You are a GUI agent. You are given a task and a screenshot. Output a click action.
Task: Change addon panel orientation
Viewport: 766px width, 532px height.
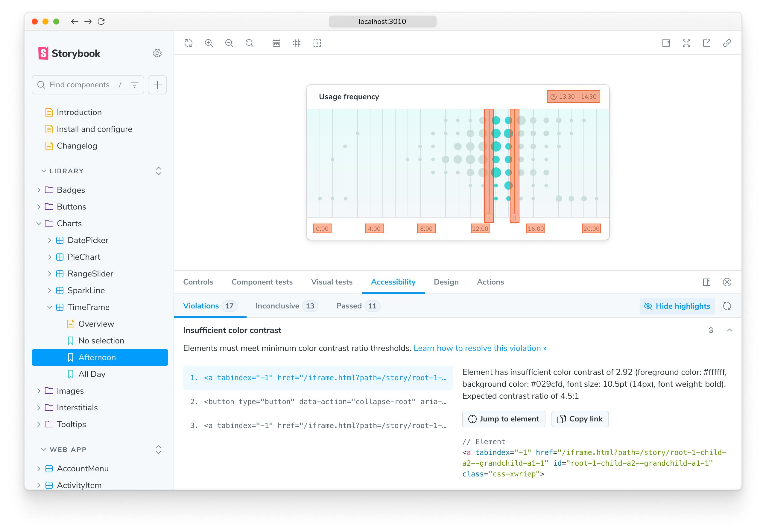[706, 282]
